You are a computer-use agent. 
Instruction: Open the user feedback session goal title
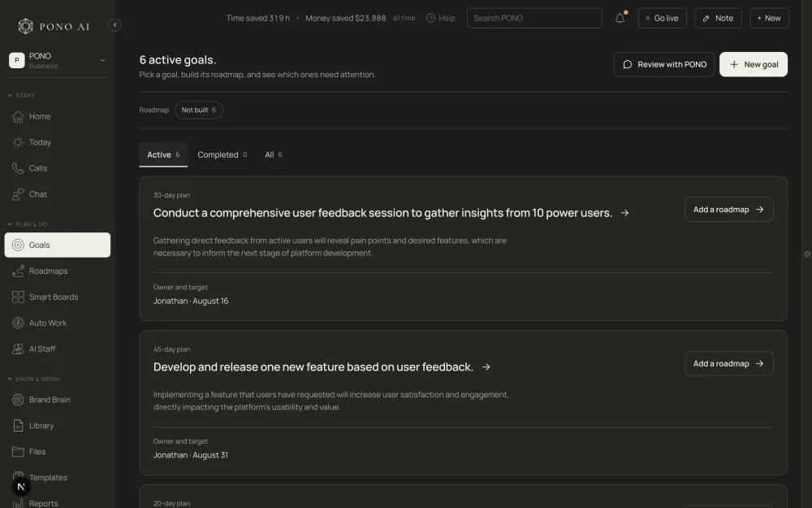coord(382,213)
